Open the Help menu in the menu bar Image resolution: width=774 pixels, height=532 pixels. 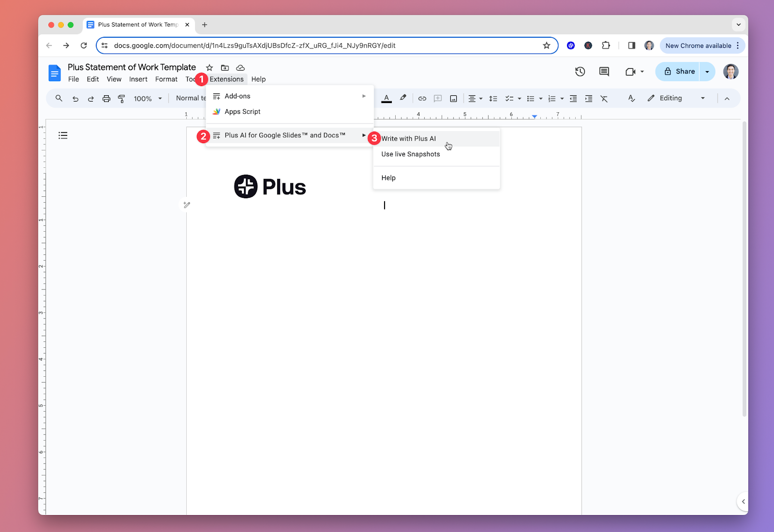point(258,79)
